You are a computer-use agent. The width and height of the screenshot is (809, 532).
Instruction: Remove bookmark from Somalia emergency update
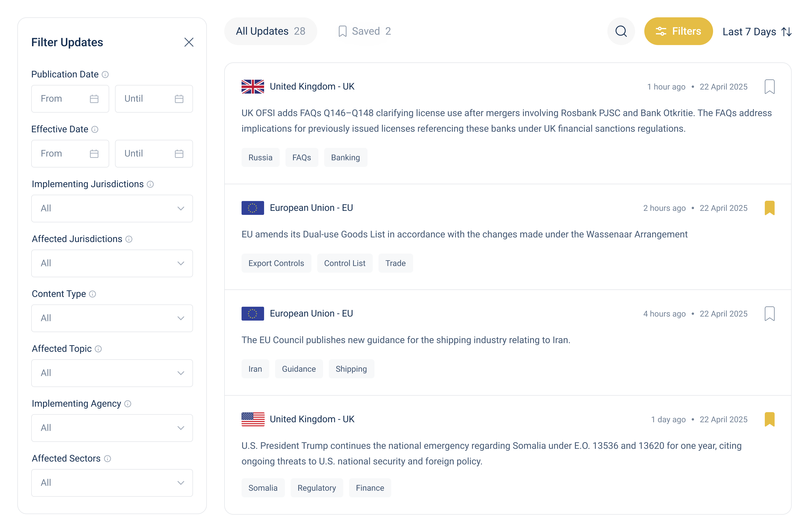(x=769, y=419)
